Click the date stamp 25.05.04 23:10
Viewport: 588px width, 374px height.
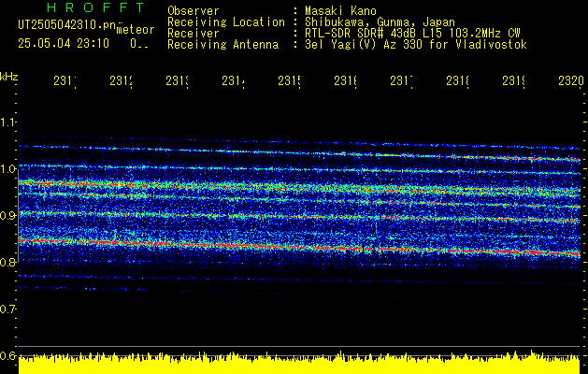pos(64,44)
